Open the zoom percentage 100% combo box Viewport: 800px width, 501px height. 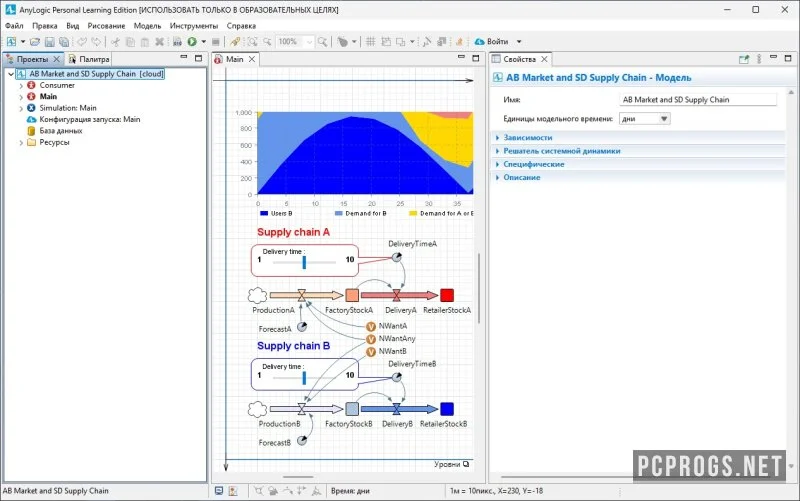(295, 41)
